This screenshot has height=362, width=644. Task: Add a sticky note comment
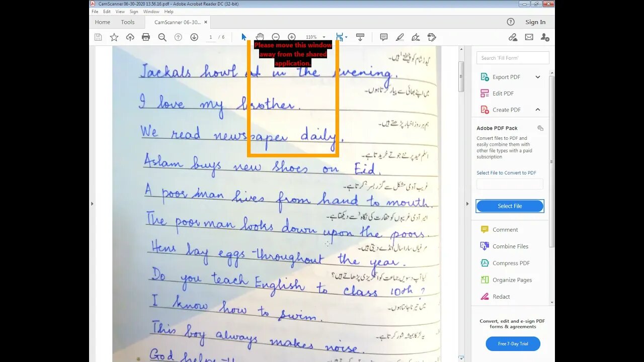(384, 37)
